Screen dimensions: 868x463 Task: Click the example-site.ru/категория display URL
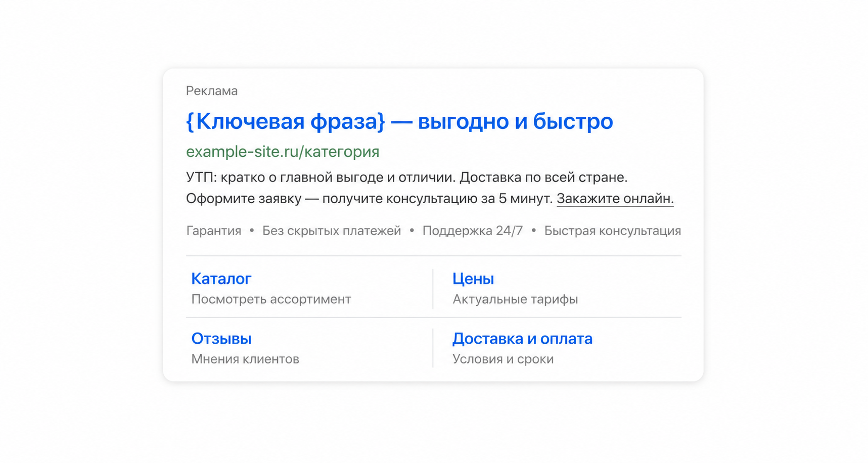click(283, 152)
